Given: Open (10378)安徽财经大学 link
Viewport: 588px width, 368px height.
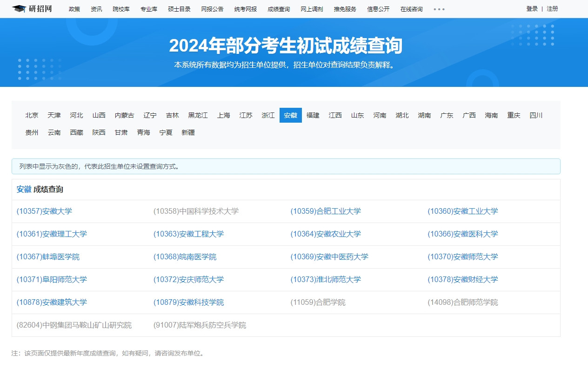Looking at the screenshot, I should 463,279.
